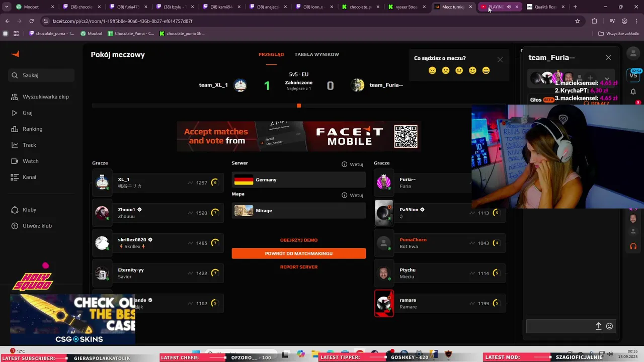This screenshot has width=644, height=362.
Task: Open the Ranking page in the sidebar
Action: pos(28,129)
